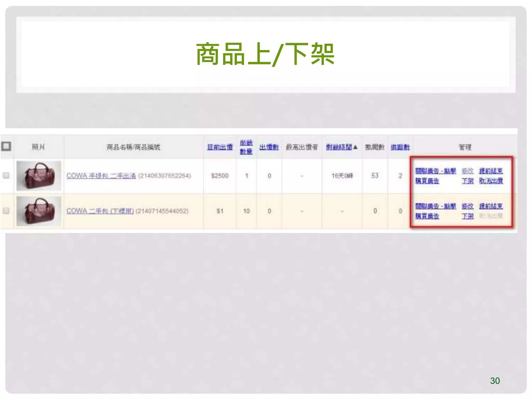The image size is (532, 399).
Task: Click 提前結束 for the first item
Action: (x=491, y=171)
